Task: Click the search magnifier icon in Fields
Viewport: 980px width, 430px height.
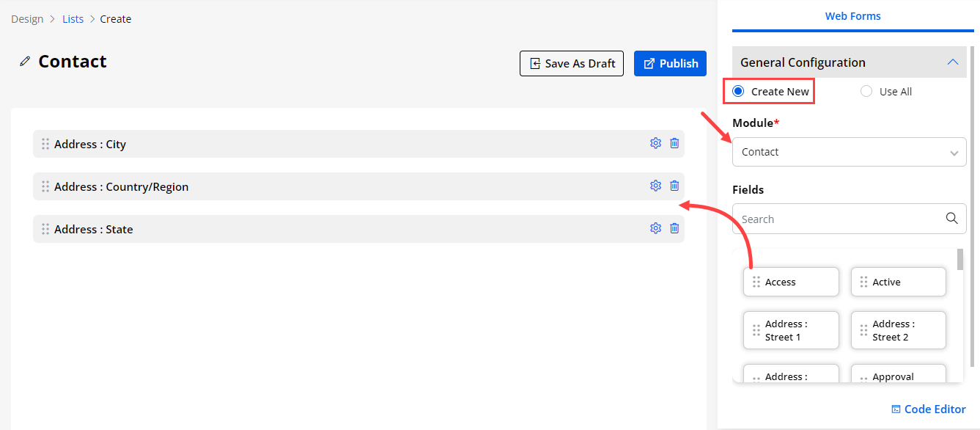Action: (951, 219)
